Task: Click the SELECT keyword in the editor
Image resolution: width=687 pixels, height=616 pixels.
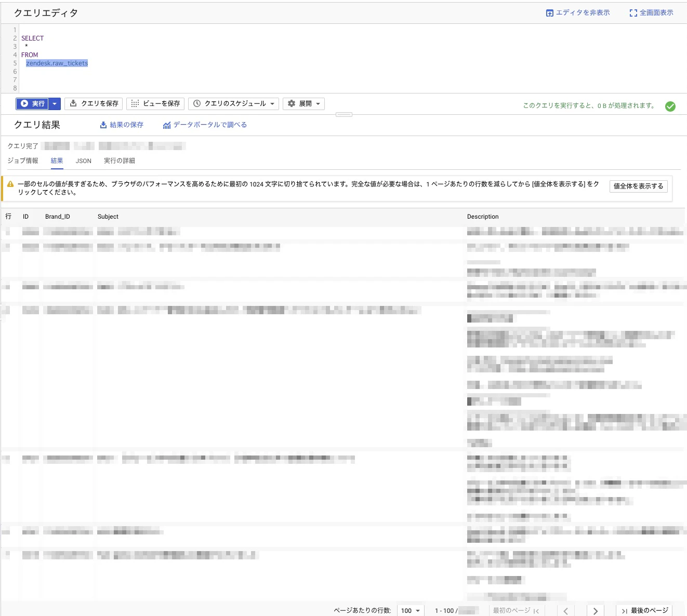Action: pyautogui.click(x=33, y=38)
